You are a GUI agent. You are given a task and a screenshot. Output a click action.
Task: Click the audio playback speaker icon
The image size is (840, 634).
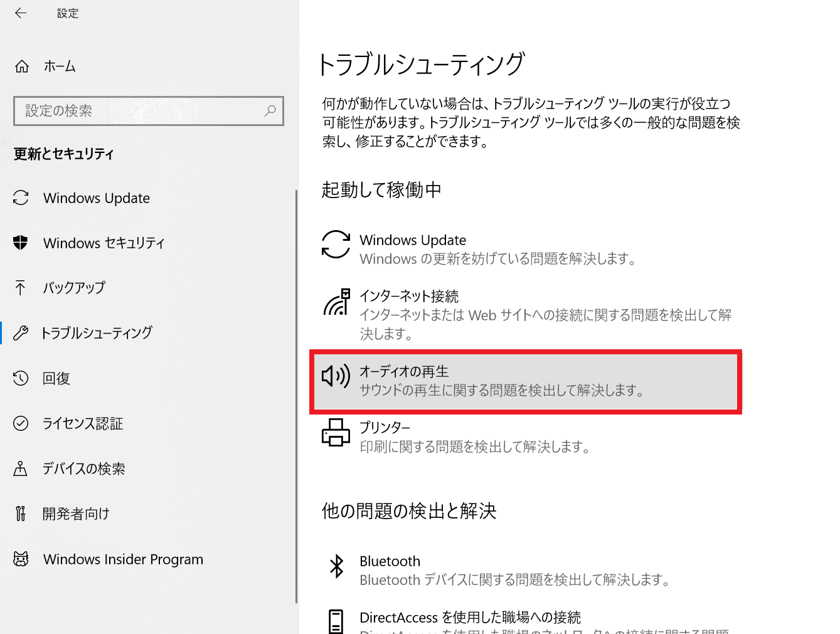(x=336, y=376)
